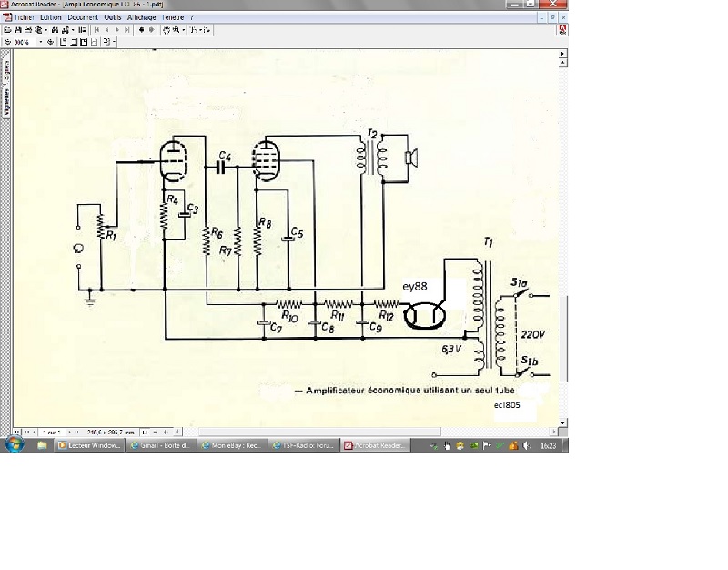728x570 pixels.
Task: Expand the search-results icon dropdown arrow
Action: (73, 30)
